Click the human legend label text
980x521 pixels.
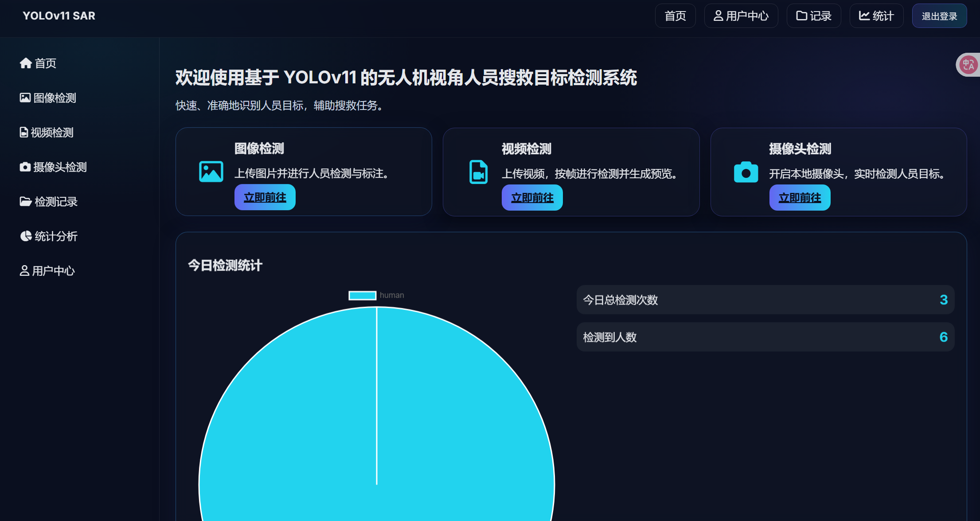click(392, 295)
